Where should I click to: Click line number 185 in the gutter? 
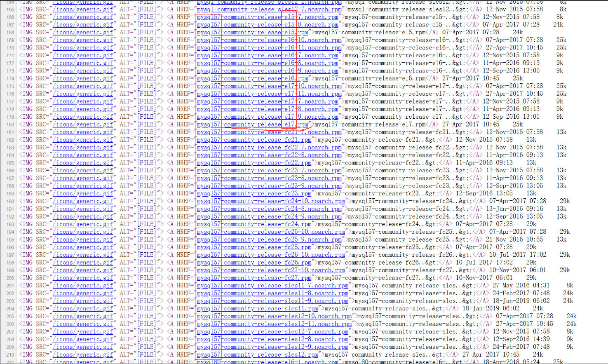(x=10, y=163)
